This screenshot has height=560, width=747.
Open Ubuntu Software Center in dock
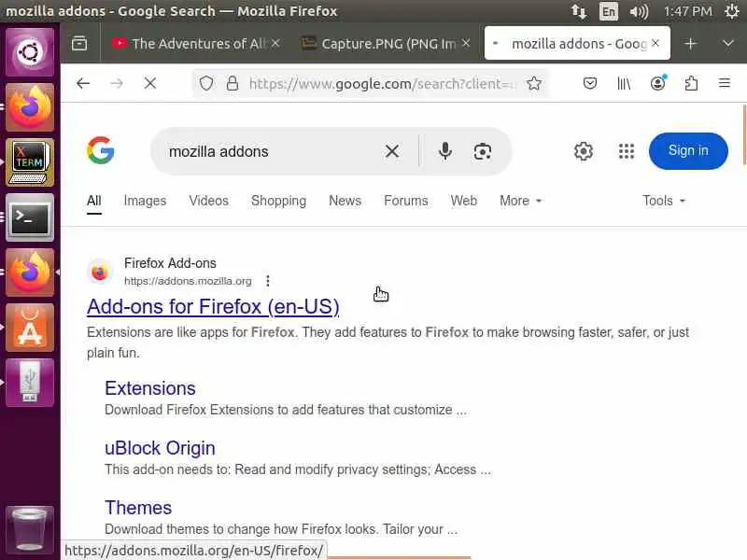click(x=30, y=329)
